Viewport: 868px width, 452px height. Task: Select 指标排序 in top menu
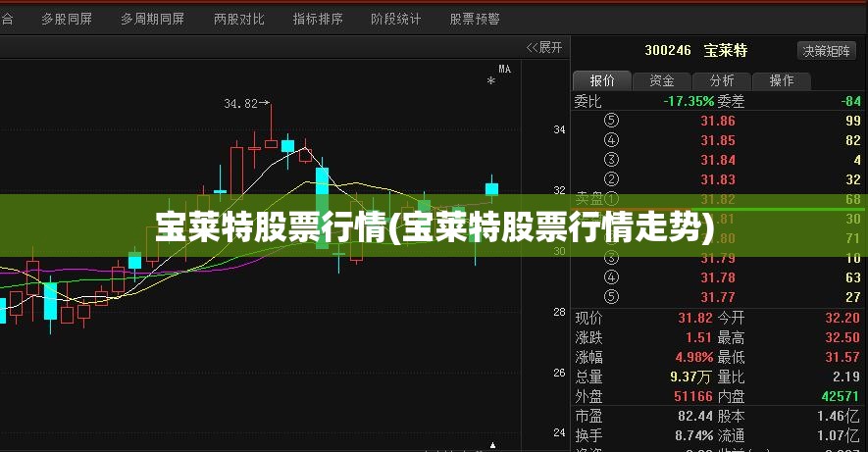coord(318,20)
